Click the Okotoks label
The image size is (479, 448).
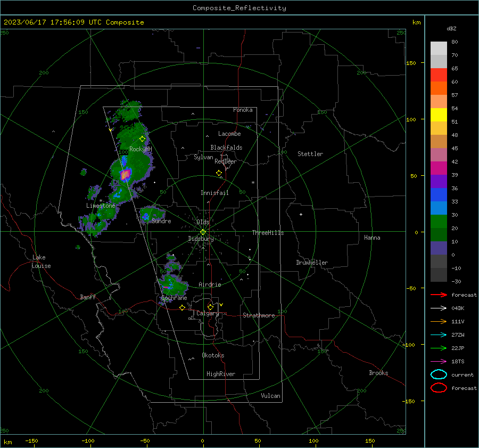point(213,355)
